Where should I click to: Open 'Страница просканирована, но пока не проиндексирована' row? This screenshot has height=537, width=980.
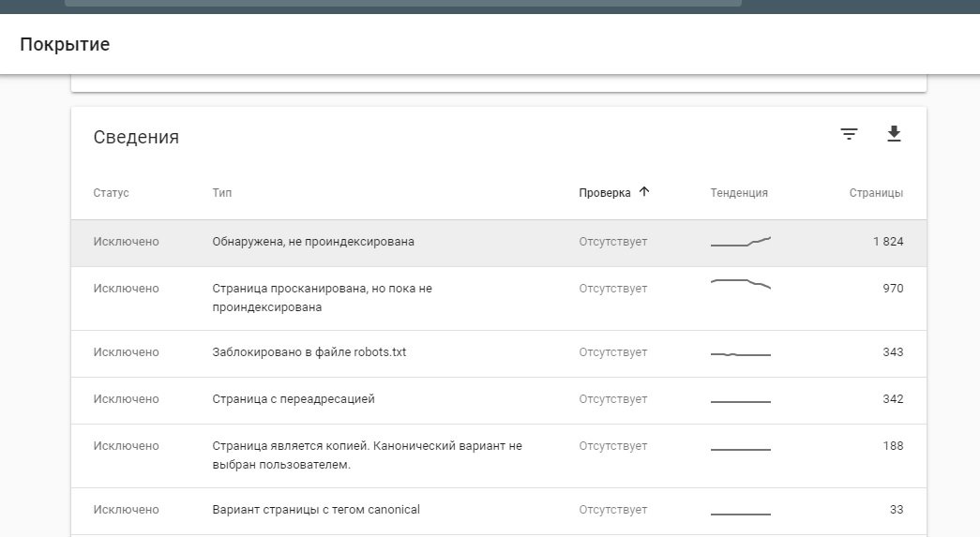[x=499, y=298]
